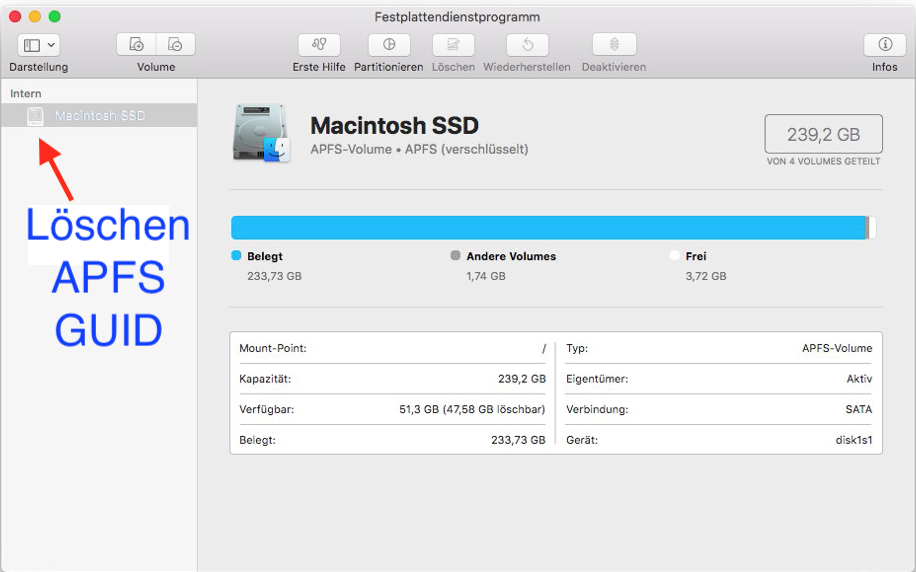Click the Mount-Point row in the table
This screenshot has width=916, height=572.
(392, 348)
